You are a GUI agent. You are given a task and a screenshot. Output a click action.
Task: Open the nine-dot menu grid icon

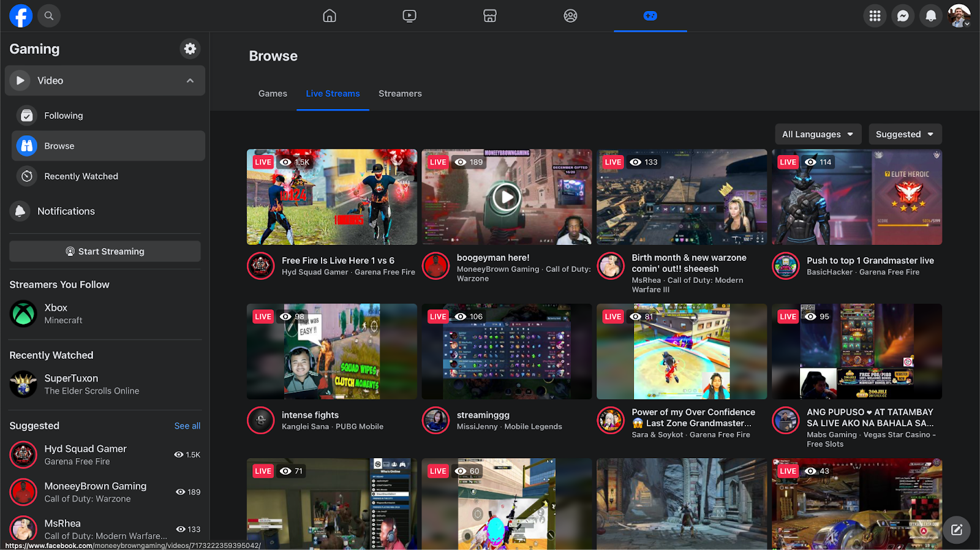[x=875, y=16]
